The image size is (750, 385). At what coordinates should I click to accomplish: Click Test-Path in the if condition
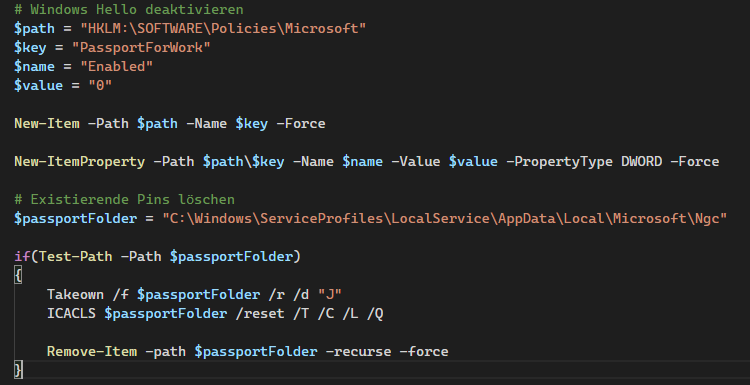click(76, 256)
